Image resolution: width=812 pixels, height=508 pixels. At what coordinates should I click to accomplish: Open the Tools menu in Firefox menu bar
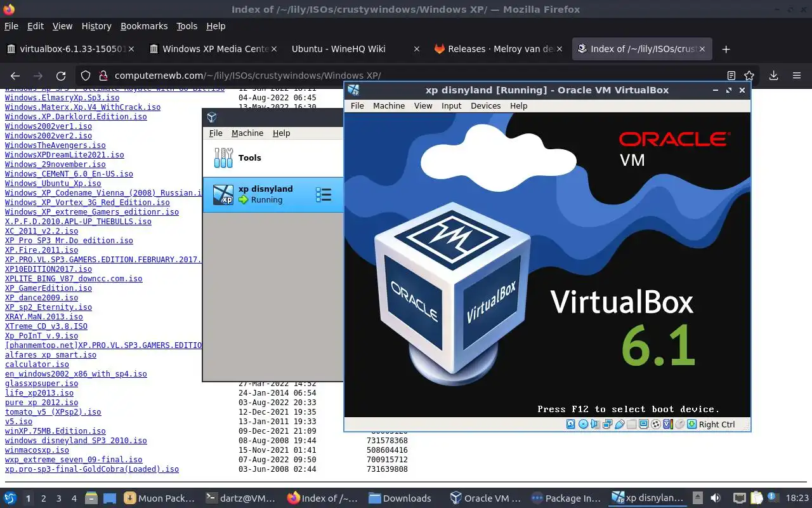coord(187,26)
